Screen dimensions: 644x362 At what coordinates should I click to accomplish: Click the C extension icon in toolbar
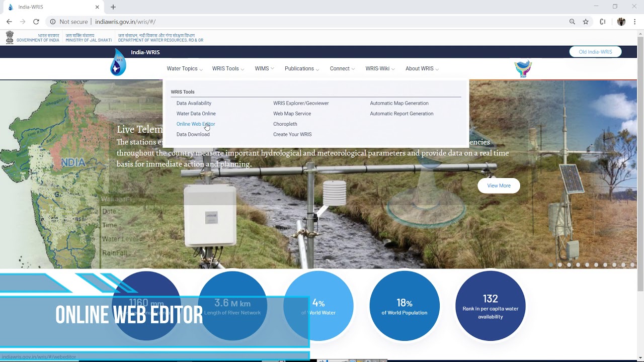603,22
